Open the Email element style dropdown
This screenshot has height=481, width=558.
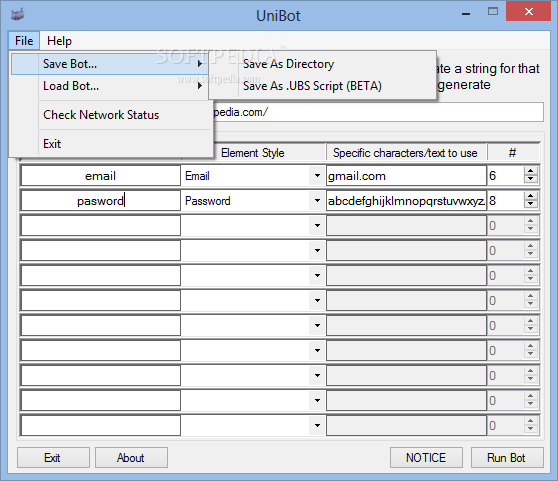coord(317,176)
